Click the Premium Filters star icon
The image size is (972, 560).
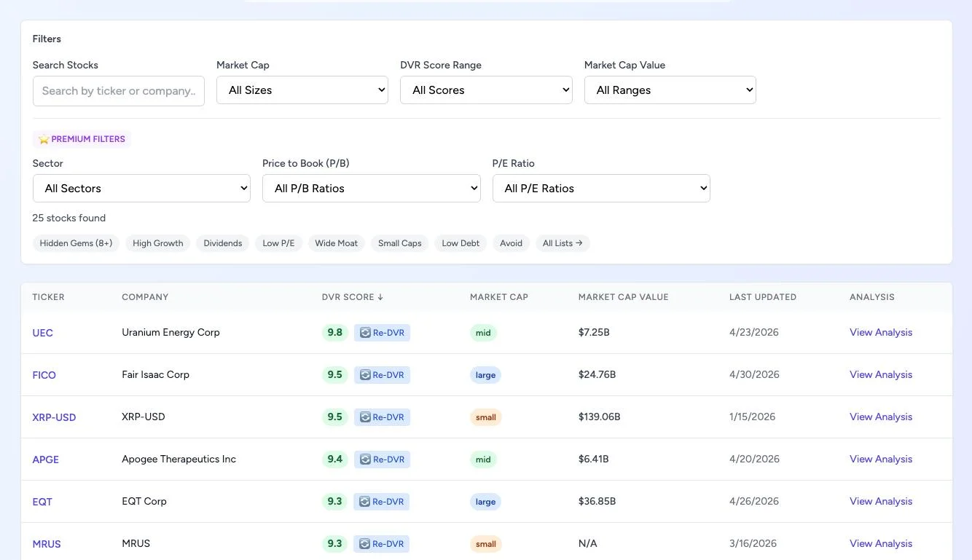[x=44, y=139]
